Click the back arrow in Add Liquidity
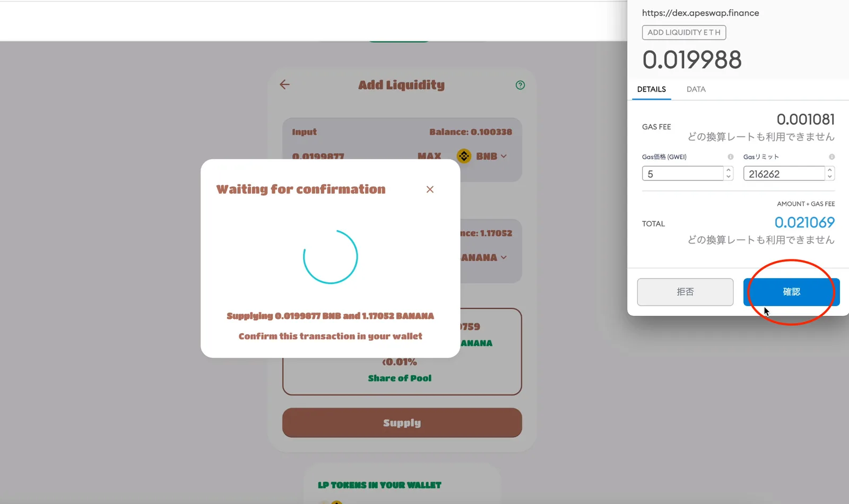Screen dimensions: 849x504 click(x=284, y=84)
